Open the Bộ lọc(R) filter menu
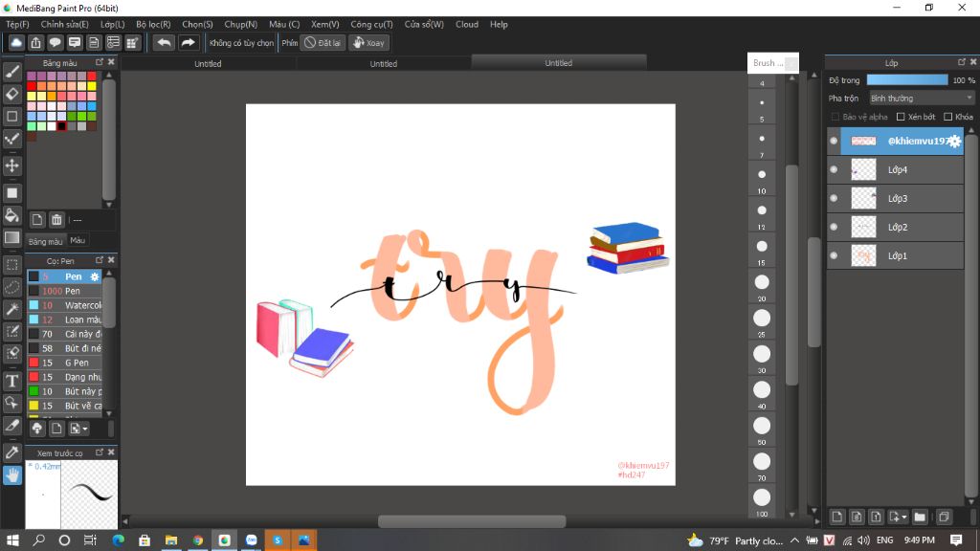The width and height of the screenshot is (980, 551). 153,24
